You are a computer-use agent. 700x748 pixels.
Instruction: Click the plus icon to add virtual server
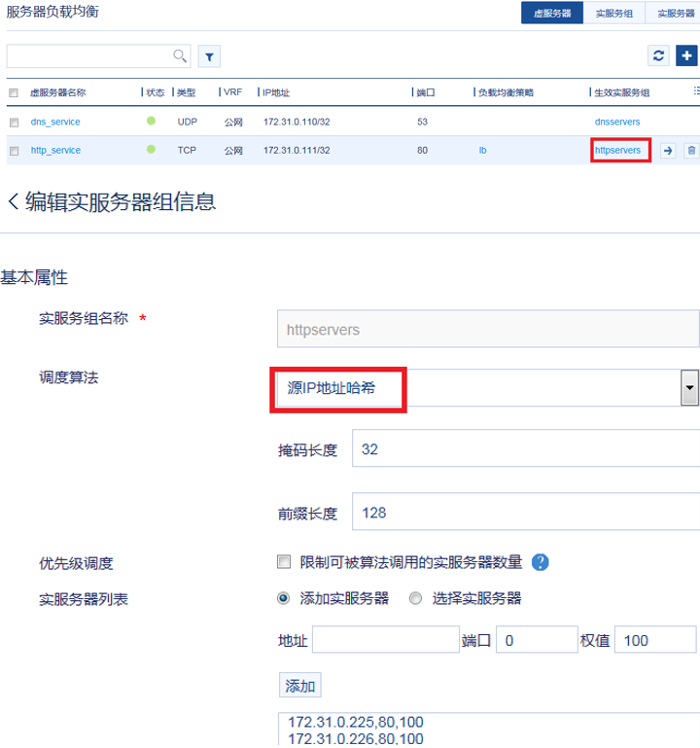[x=687, y=55]
